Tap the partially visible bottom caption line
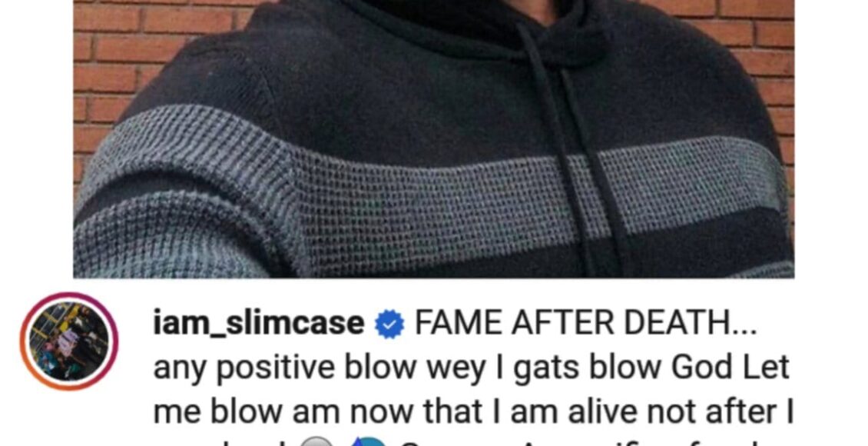 pos(473,441)
